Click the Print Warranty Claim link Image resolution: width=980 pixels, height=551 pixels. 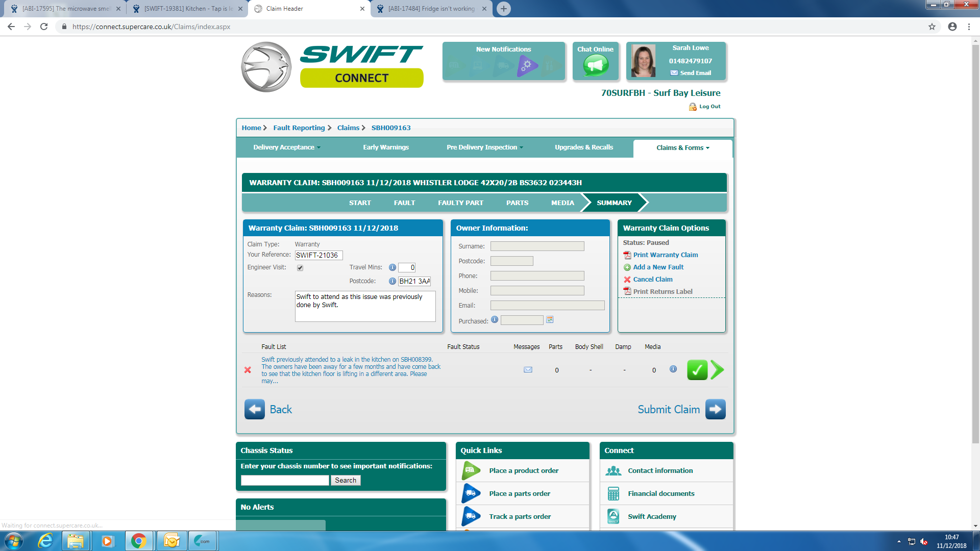(x=665, y=255)
